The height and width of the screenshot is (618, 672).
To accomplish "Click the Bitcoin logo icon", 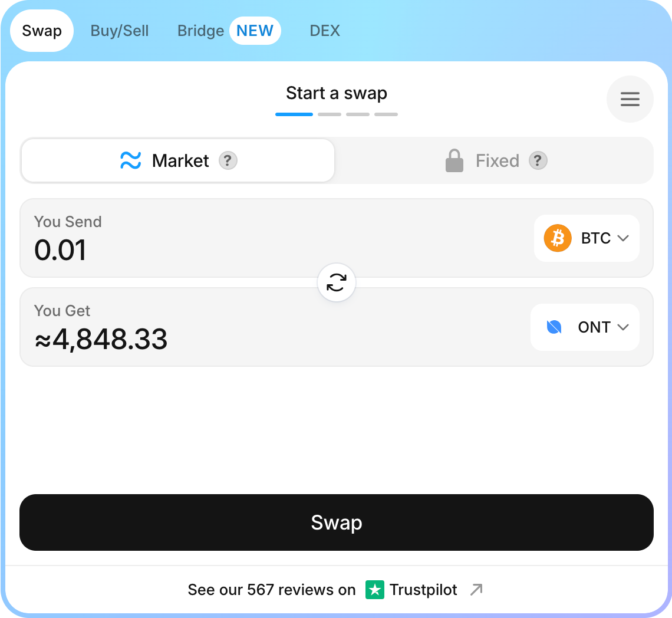I will (558, 238).
